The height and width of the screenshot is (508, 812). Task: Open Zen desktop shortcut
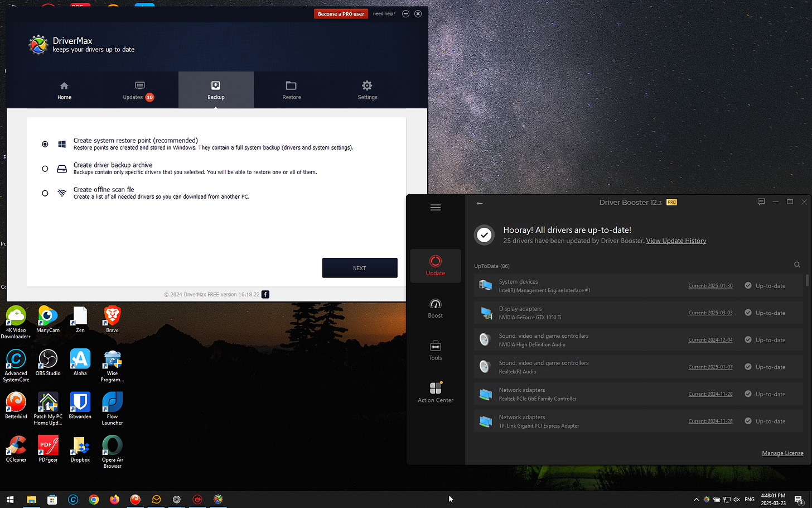pos(80,319)
